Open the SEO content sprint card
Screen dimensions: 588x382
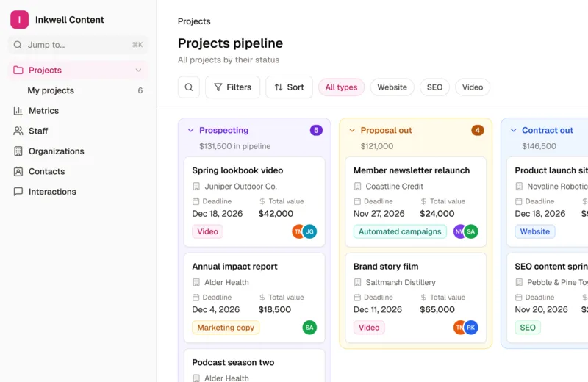[548, 298]
